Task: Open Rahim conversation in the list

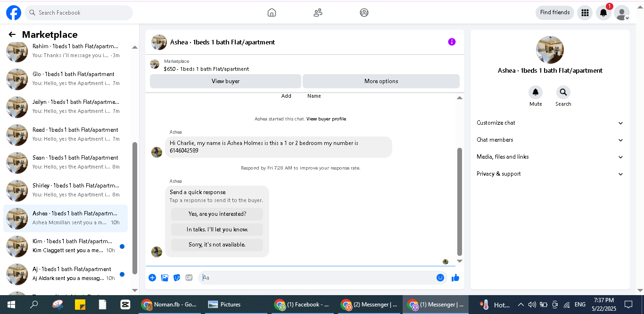Action: 66,51
